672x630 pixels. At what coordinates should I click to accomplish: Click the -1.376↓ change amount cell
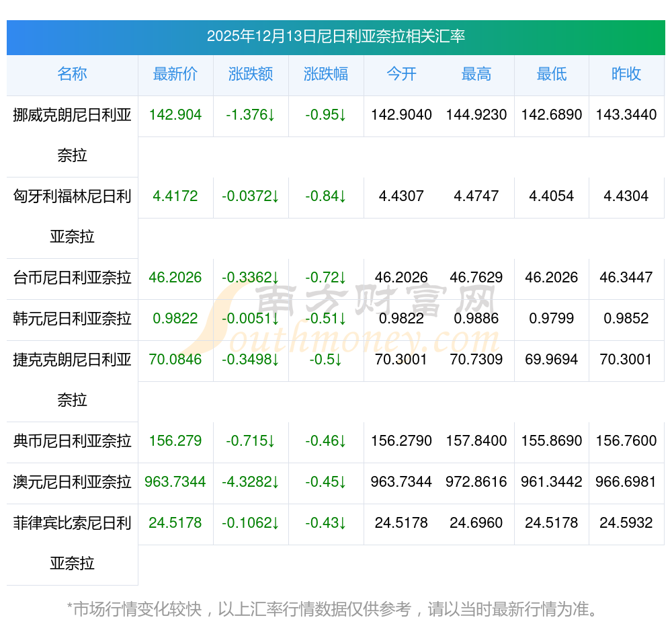(x=251, y=115)
